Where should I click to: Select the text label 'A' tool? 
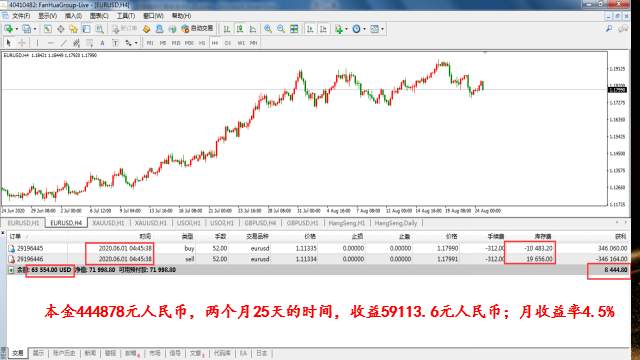point(102,43)
